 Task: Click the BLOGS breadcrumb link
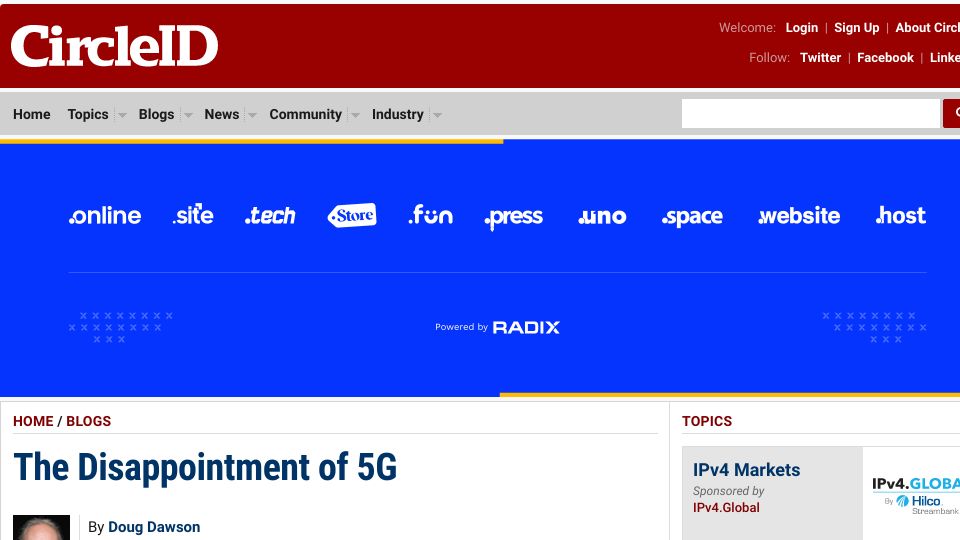[89, 421]
